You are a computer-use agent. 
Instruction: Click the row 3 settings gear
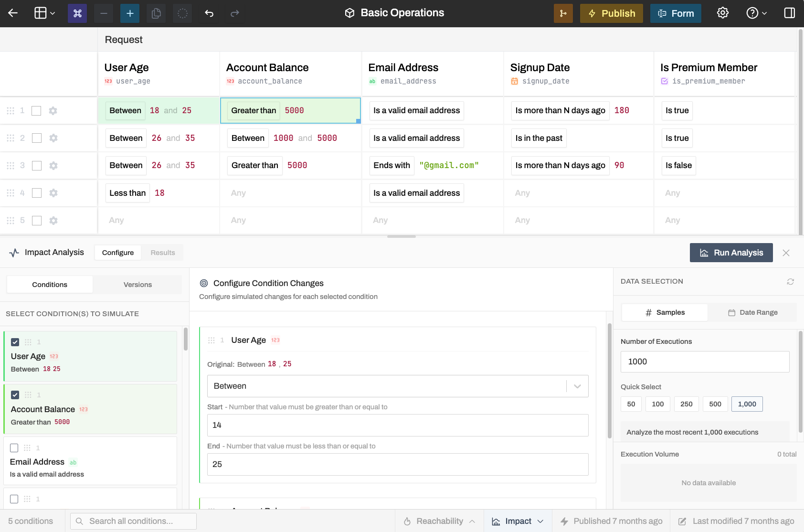click(x=53, y=166)
